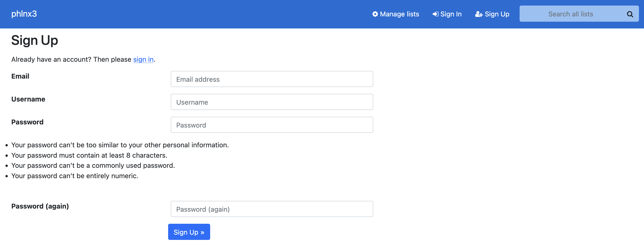Focus the Email address field
Screen dimensions: 644x244
pyautogui.click(x=272, y=79)
